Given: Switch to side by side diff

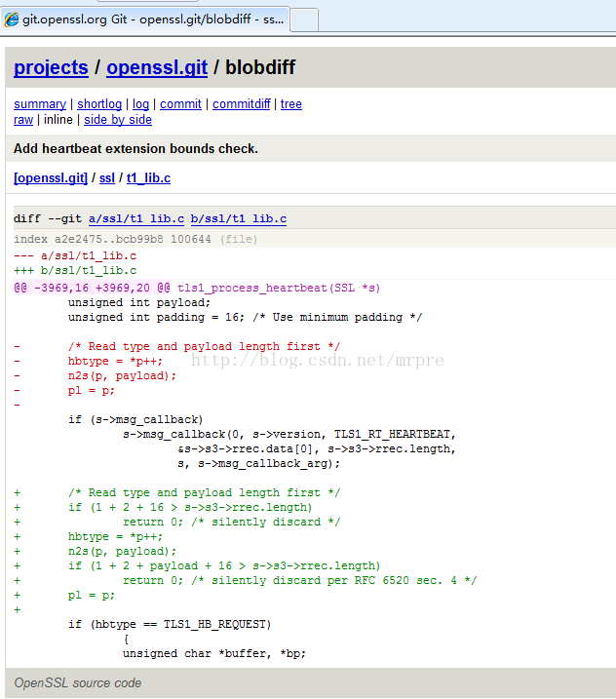Looking at the screenshot, I should [118, 120].
